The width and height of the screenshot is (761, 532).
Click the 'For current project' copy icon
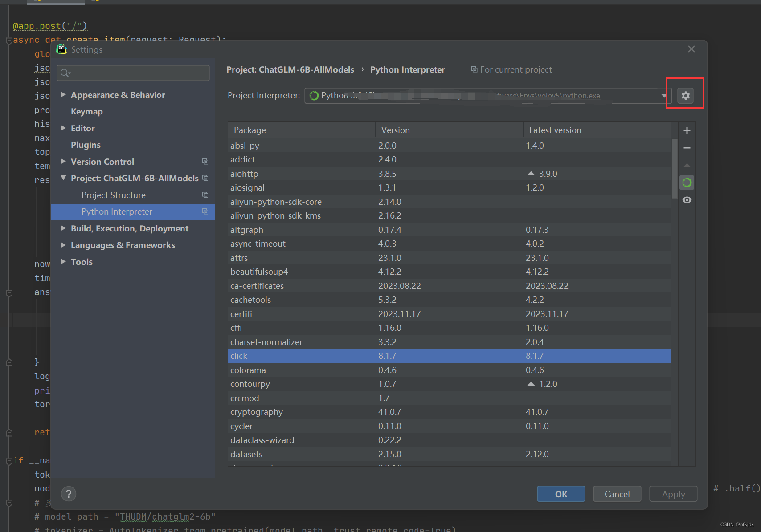474,69
